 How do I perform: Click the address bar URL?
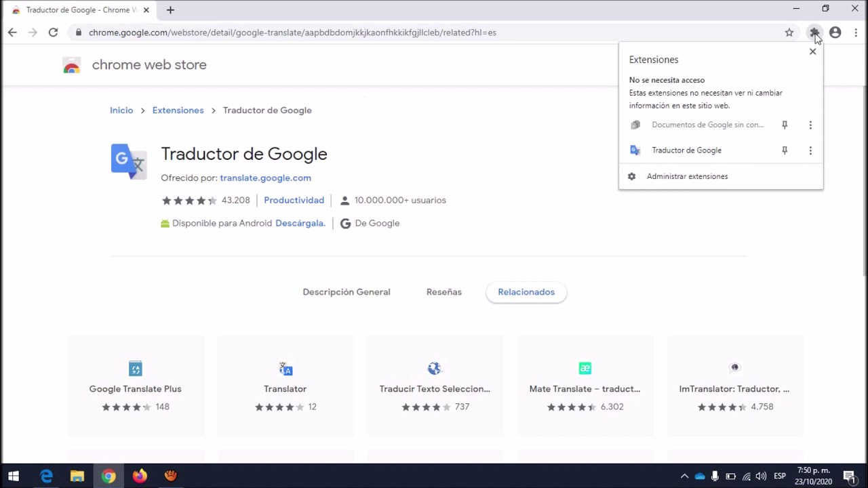292,33
